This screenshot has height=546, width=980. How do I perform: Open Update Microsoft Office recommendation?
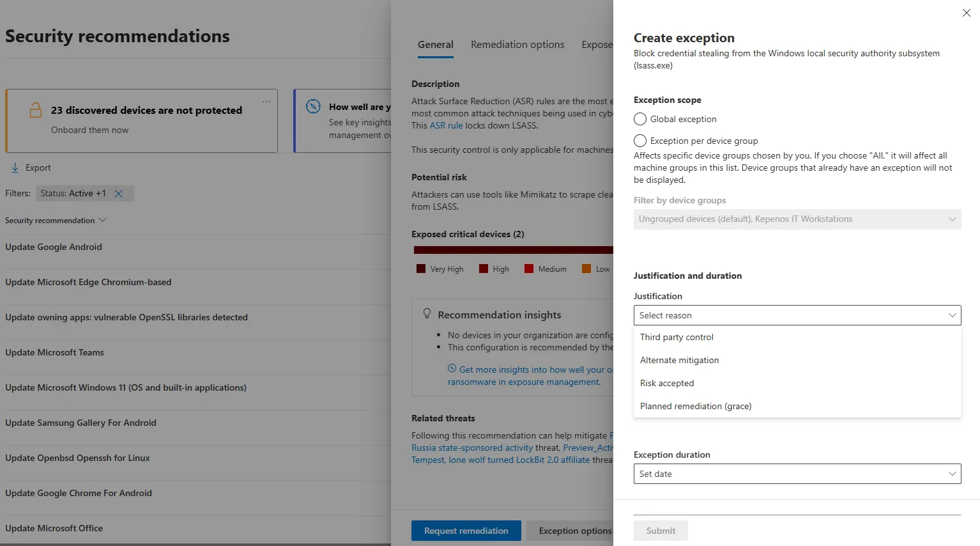click(x=54, y=528)
